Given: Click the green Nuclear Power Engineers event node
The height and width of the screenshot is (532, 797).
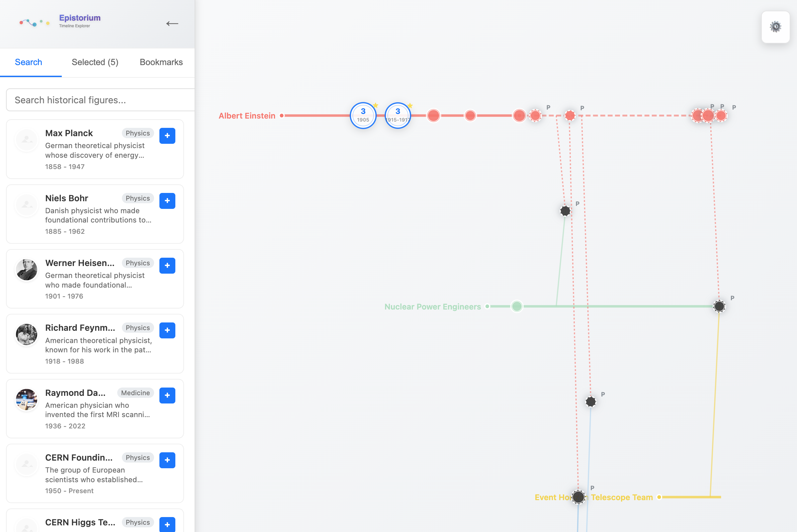Looking at the screenshot, I should click(517, 307).
